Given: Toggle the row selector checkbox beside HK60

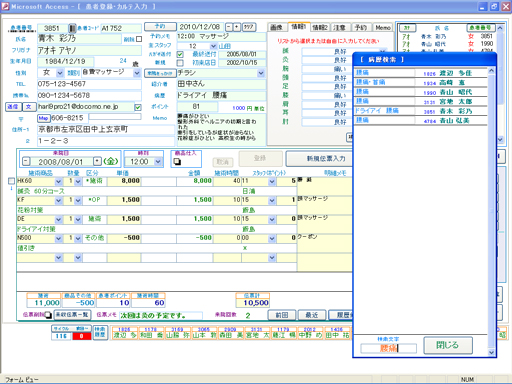Looking at the screenshot, I should point(11,181).
